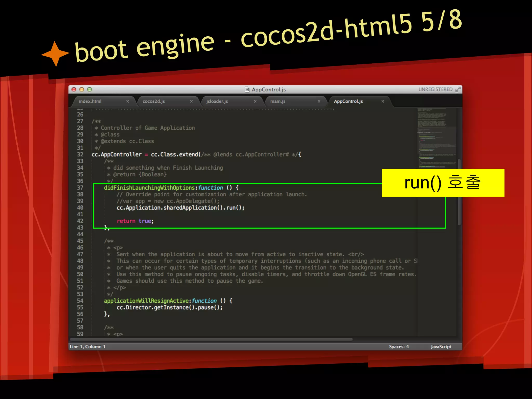Click the 'Controller of Game Application' comment
Screen dimensions: 532x399
pyautogui.click(x=148, y=128)
